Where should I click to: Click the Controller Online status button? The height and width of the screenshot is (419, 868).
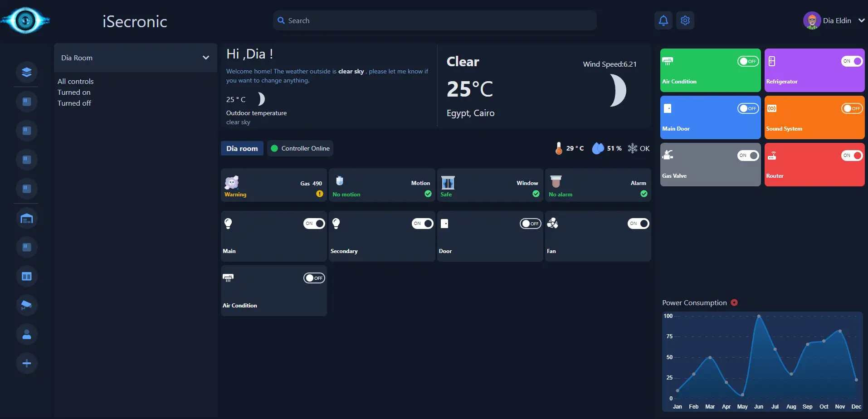point(300,148)
